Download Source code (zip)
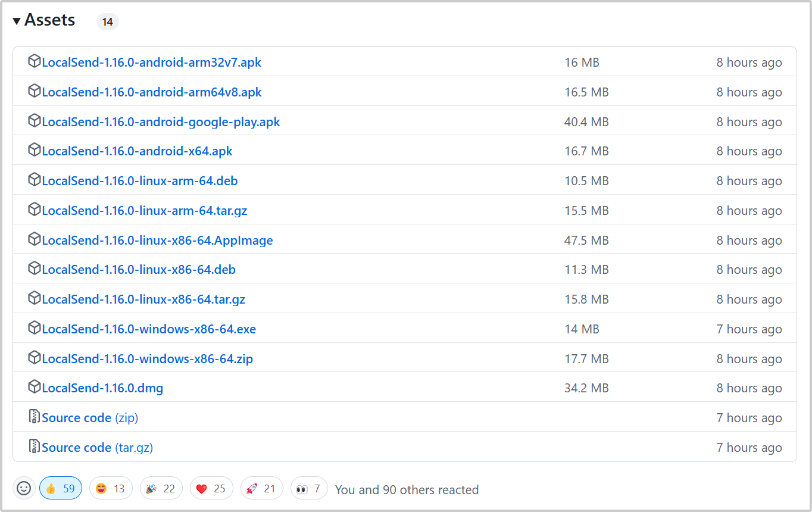Viewport: 812px width, 512px height. click(90, 418)
